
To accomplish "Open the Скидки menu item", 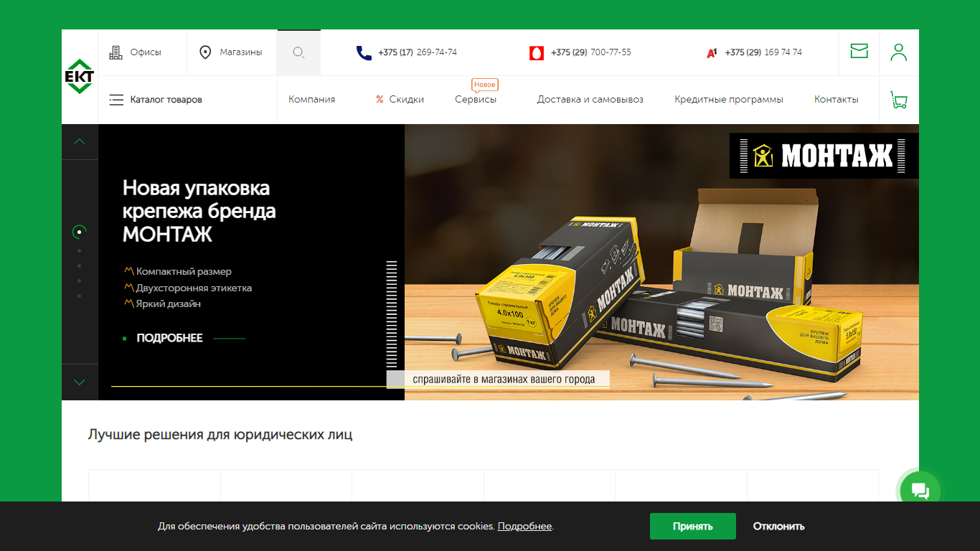I will point(407,100).
